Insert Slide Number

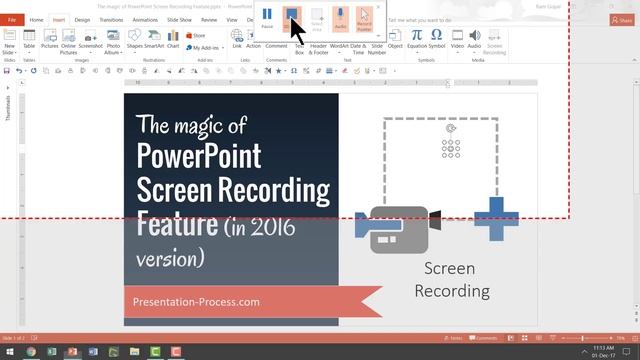(x=377, y=48)
